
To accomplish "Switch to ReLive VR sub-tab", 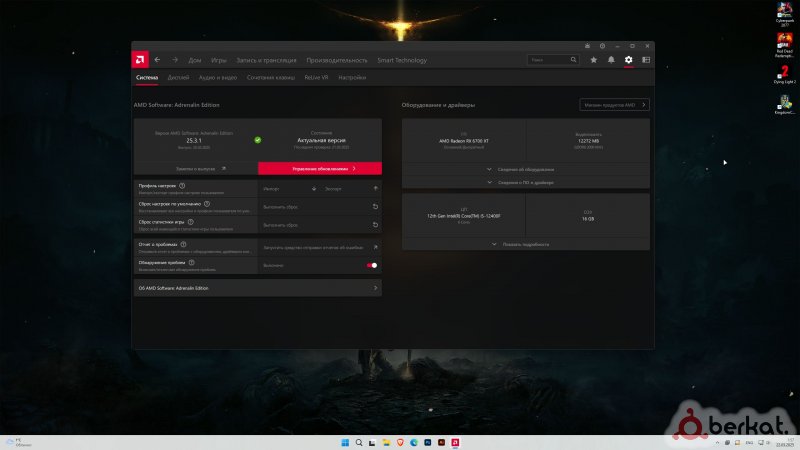I will (x=316, y=78).
